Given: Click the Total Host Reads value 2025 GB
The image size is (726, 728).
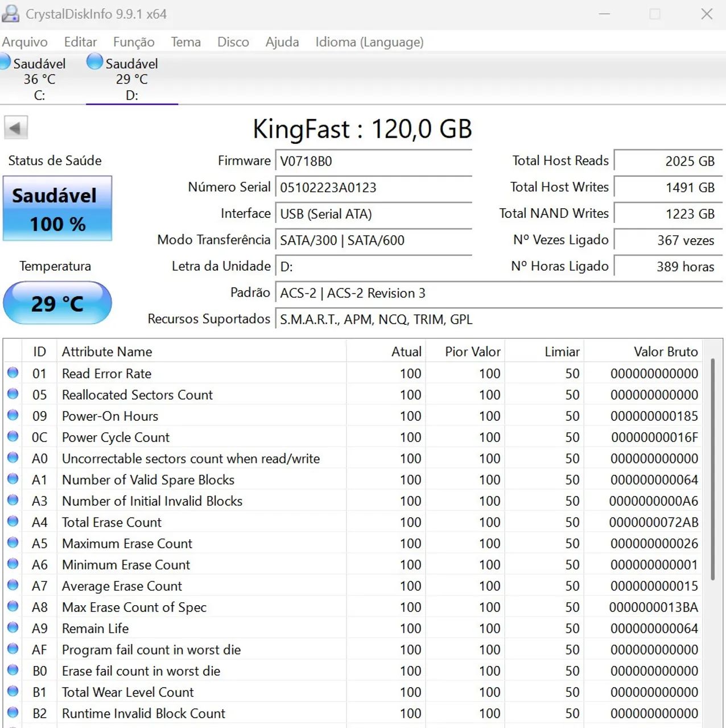Looking at the screenshot, I should click(x=669, y=161).
